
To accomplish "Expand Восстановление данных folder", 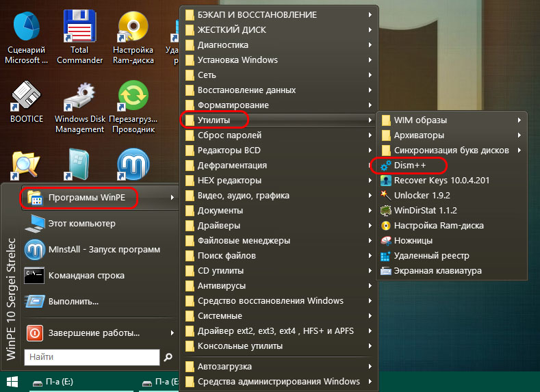I will point(279,90).
